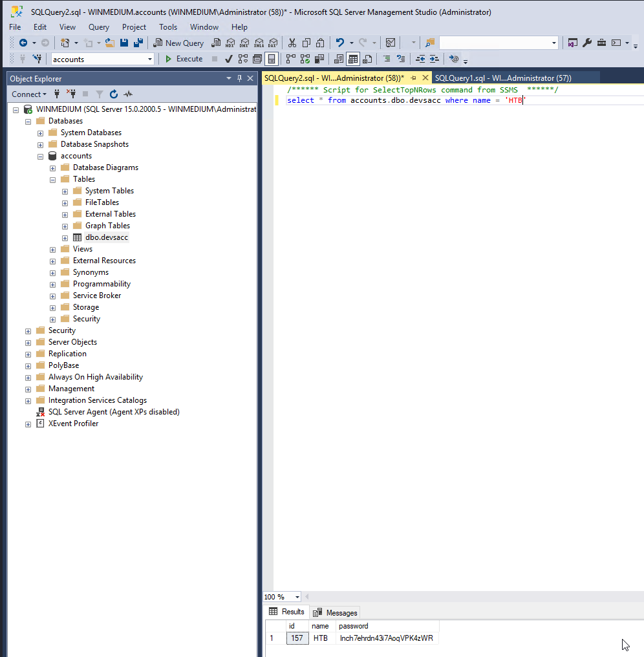Viewport: 644px width, 657px height.
Task: Click the Navigate Backward arrow icon
Action: [23, 43]
